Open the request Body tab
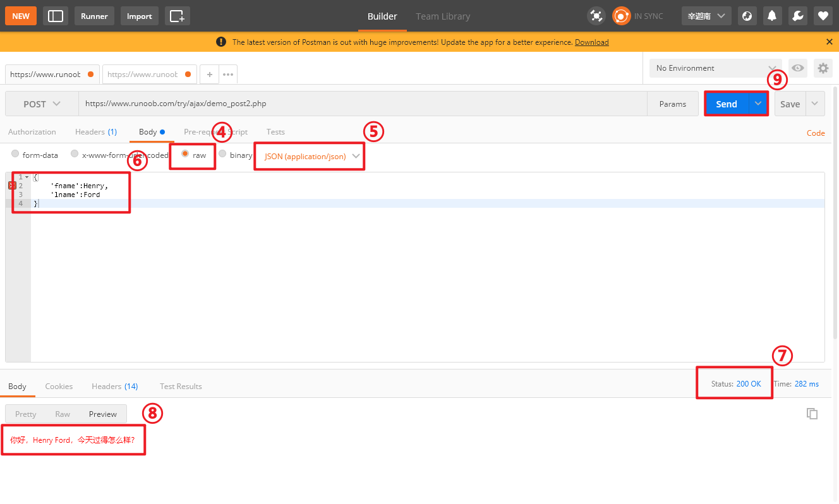Viewport: 839px width, 504px height. point(152,132)
